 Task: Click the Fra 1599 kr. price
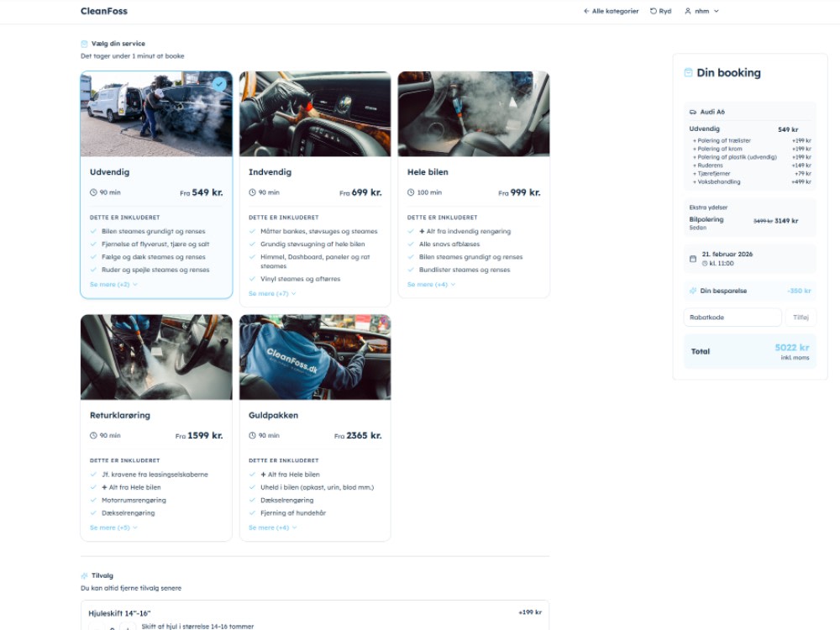pyautogui.click(x=199, y=435)
